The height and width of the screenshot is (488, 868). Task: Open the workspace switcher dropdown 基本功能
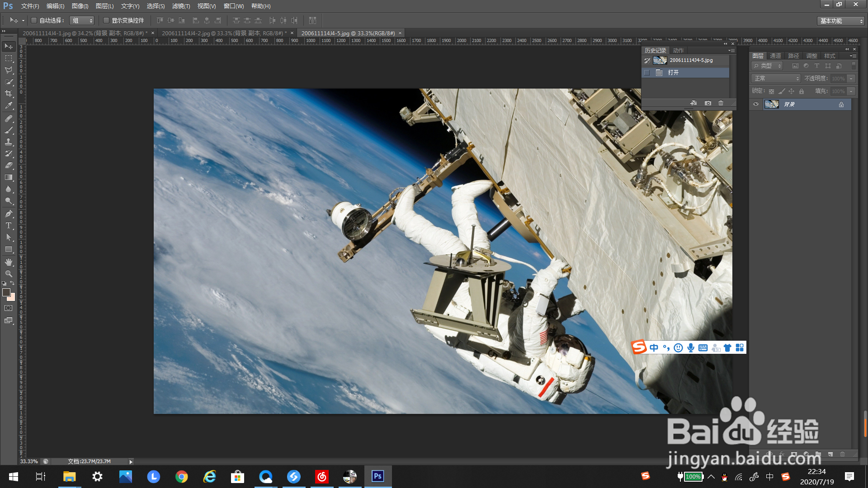pyautogui.click(x=841, y=21)
